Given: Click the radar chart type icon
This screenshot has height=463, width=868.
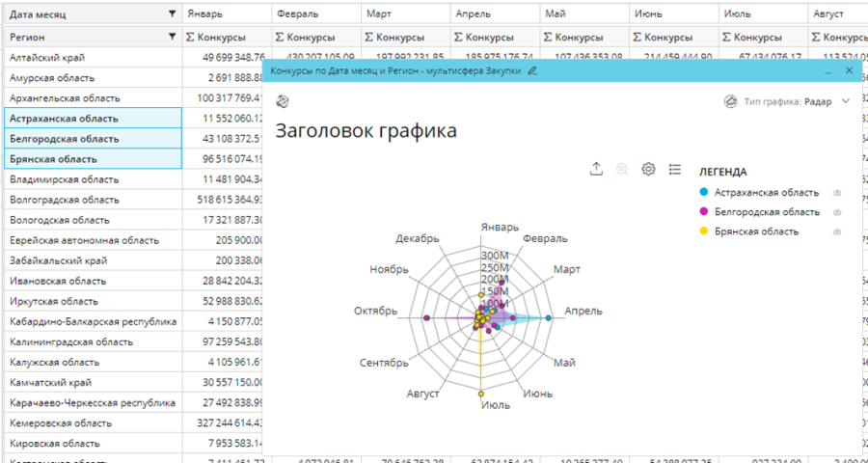Looking at the screenshot, I should click(x=730, y=101).
